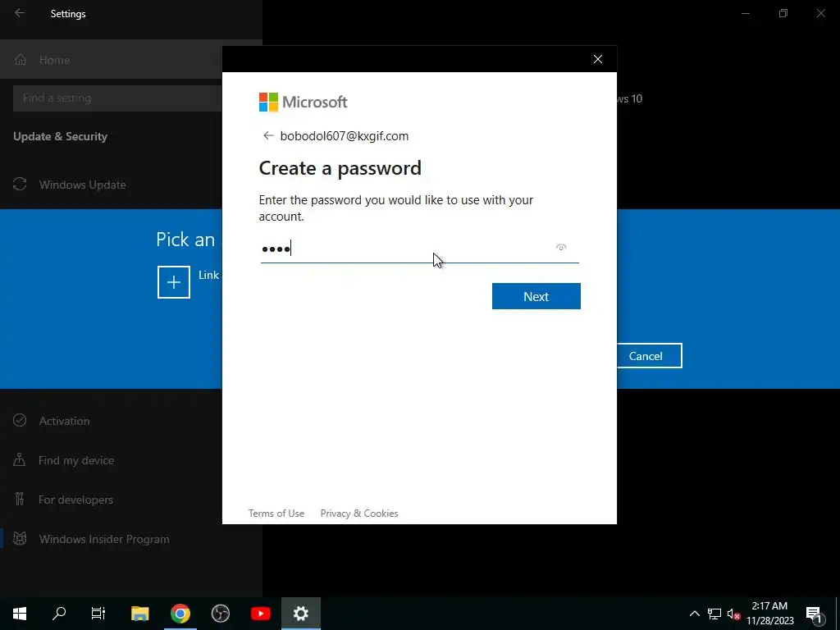
Task: Switch to Google Chrome on taskbar
Action: coord(180,614)
